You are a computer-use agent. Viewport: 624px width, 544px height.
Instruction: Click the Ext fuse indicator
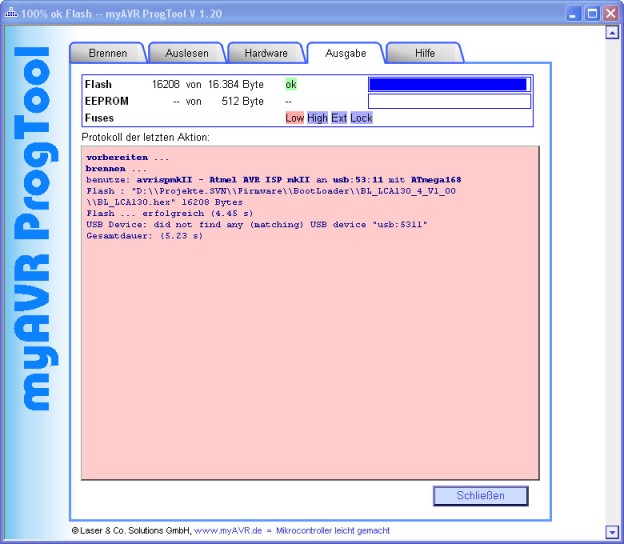(x=339, y=118)
